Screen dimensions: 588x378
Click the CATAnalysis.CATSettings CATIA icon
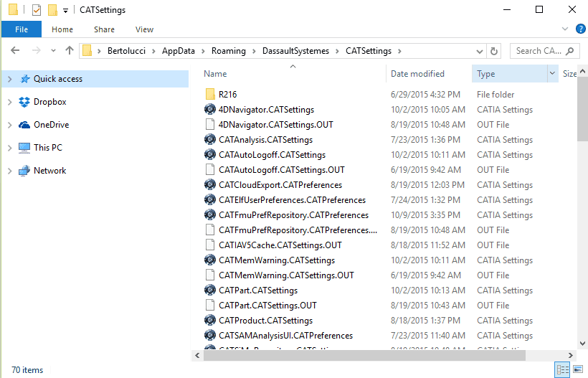click(x=210, y=139)
